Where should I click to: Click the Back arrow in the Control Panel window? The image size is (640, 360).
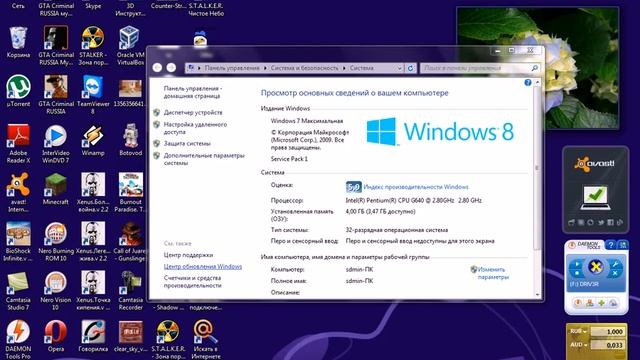pyautogui.click(x=157, y=68)
